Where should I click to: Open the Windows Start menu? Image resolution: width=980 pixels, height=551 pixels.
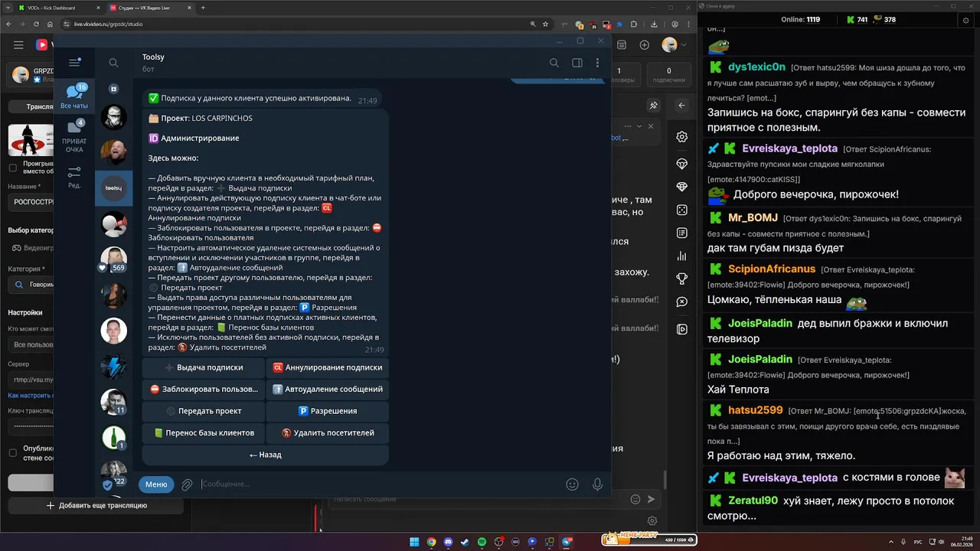[414, 542]
